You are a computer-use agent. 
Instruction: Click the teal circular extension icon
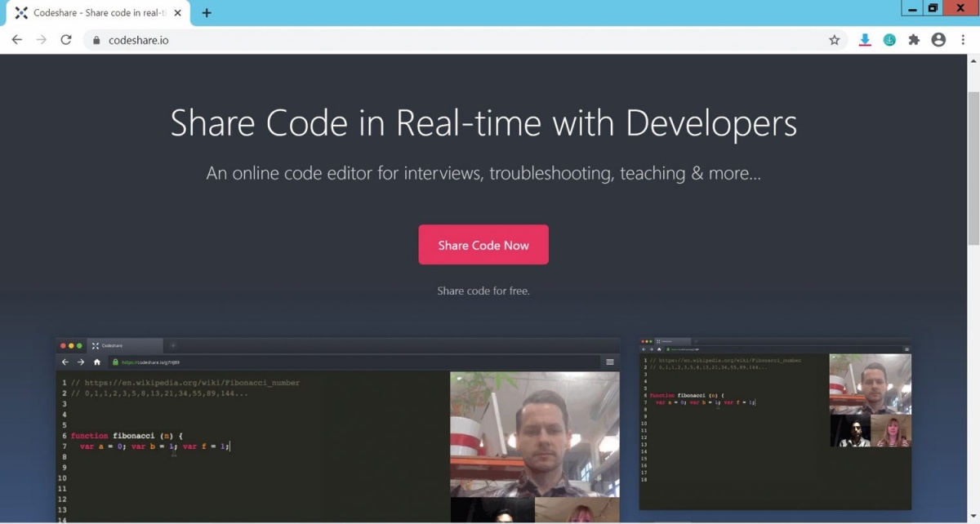[889, 40]
